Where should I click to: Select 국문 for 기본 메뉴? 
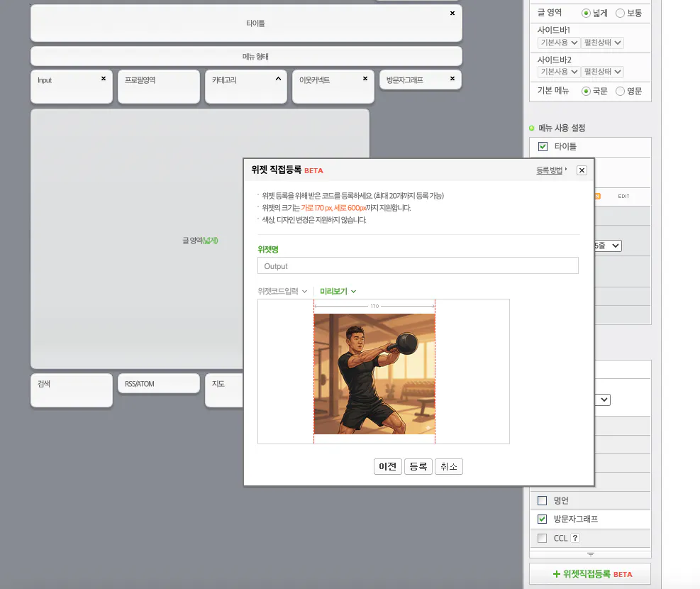[x=586, y=91]
